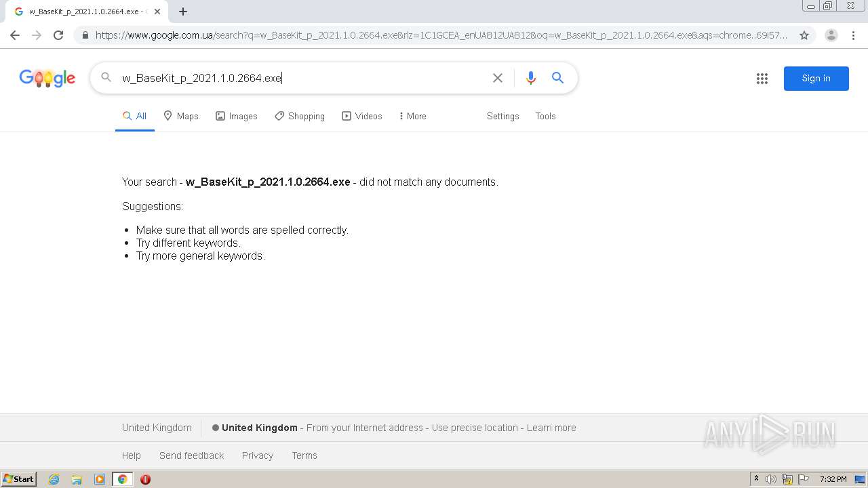Click the Action Center flag icon
The height and width of the screenshot is (488, 868).
pyautogui.click(x=804, y=479)
